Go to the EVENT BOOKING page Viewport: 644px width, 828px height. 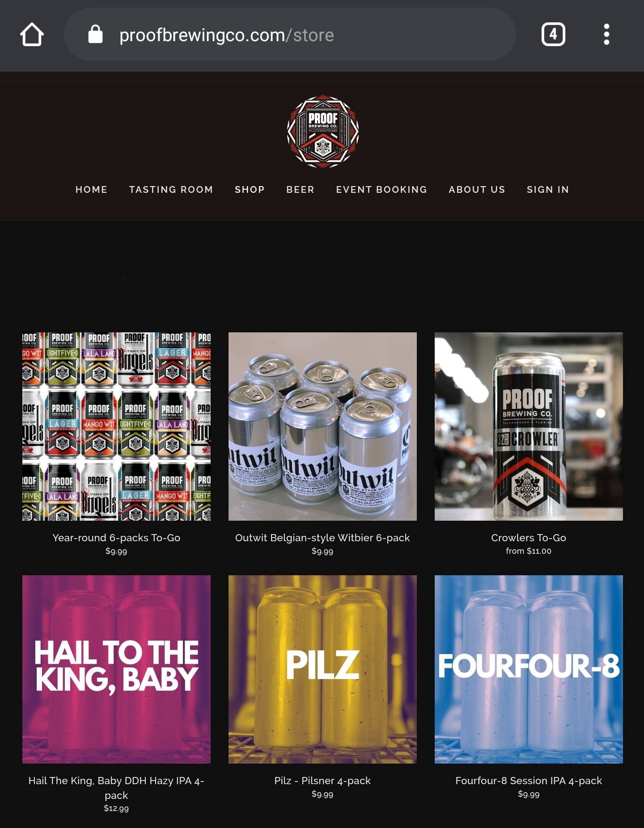pyautogui.click(x=381, y=189)
